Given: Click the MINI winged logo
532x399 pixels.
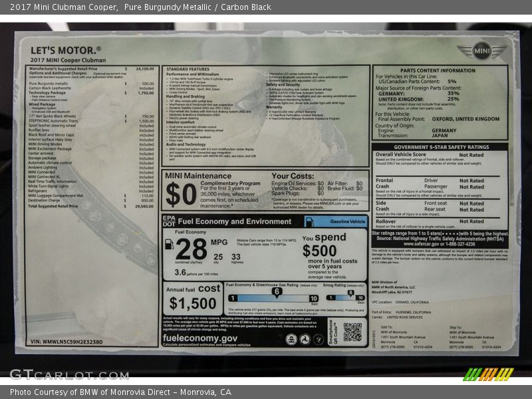Looking at the screenshot, I should coord(481,51).
